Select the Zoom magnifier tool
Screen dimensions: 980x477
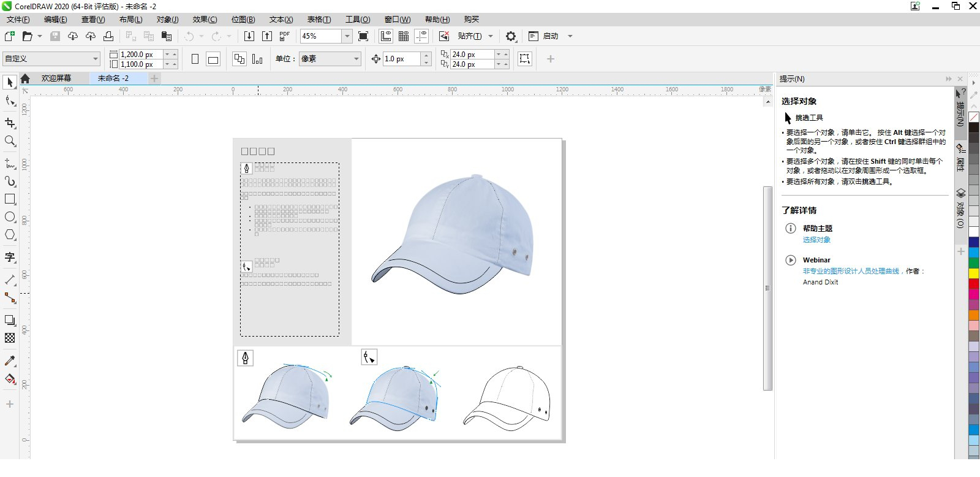click(x=10, y=141)
